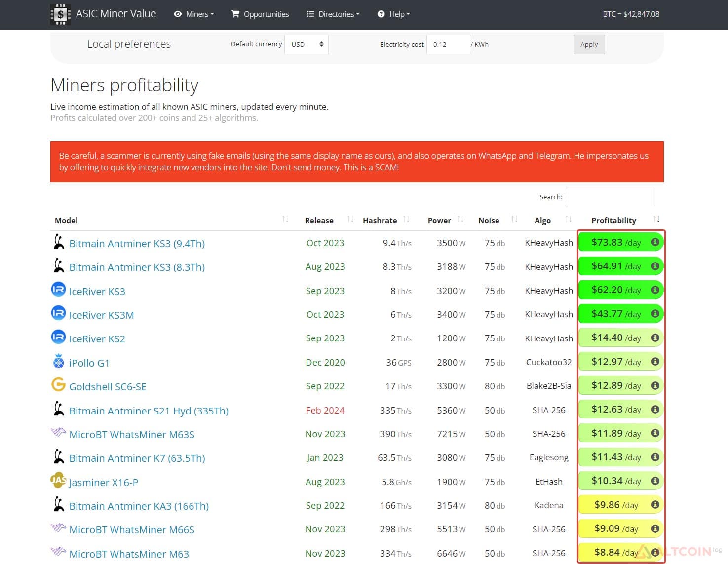The image size is (728, 564).
Task: Open the Opportunities page
Action: click(x=261, y=14)
